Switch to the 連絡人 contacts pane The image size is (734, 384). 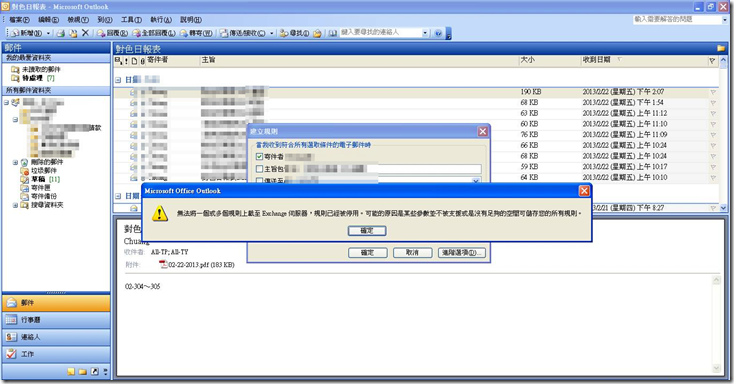(x=56, y=337)
